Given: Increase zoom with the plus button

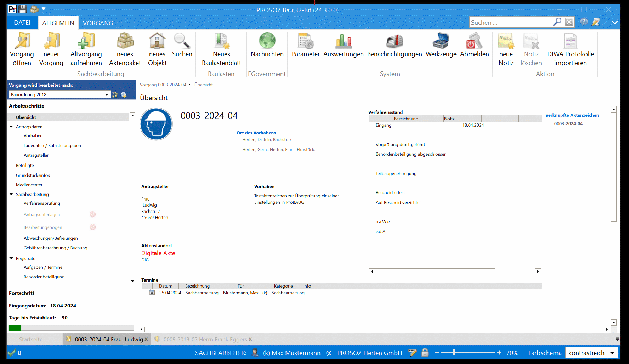Looking at the screenshot, I should tap(499, 353).
